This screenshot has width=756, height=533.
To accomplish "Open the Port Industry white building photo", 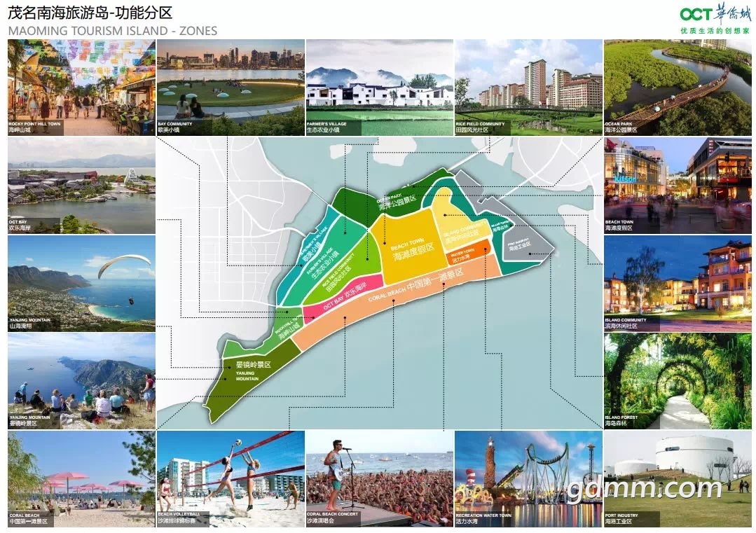I will [677, 478].
